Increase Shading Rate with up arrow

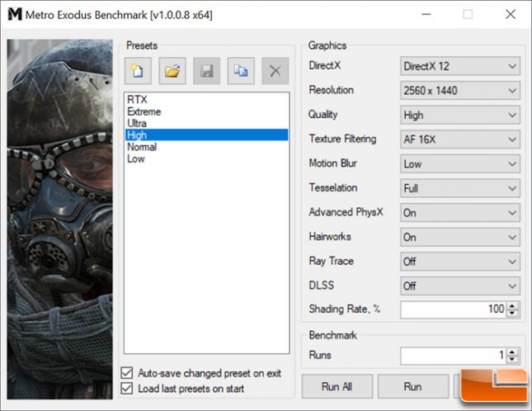[512, 305]
